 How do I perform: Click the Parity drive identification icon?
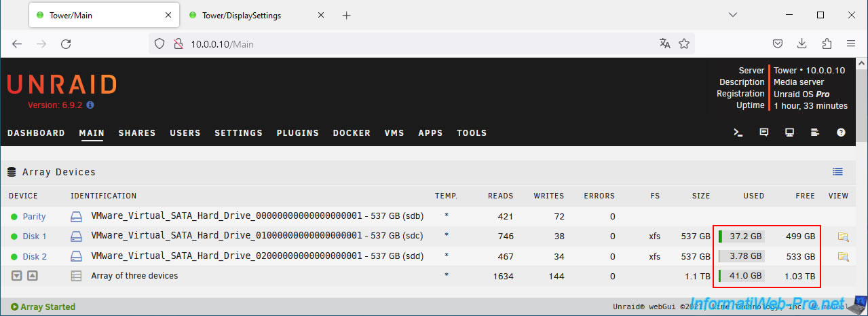77,217
